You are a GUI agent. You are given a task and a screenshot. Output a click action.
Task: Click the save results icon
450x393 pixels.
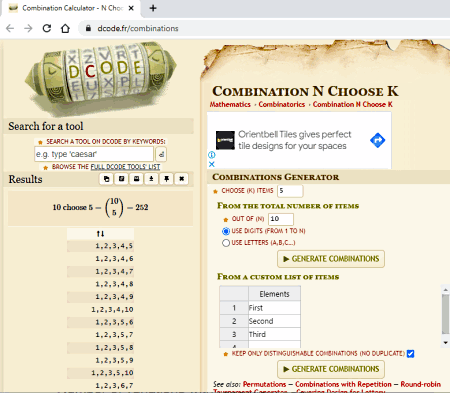click(x=136, y=179)
